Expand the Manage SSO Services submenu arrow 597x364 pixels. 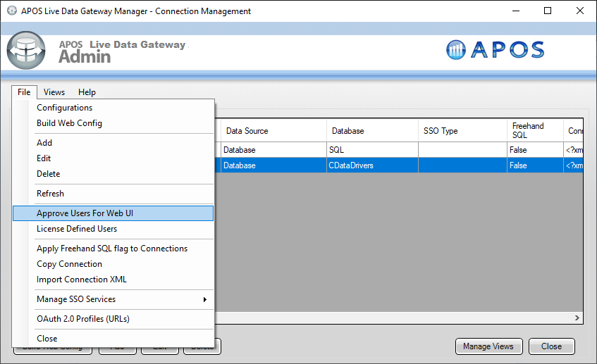coord(205,299)
